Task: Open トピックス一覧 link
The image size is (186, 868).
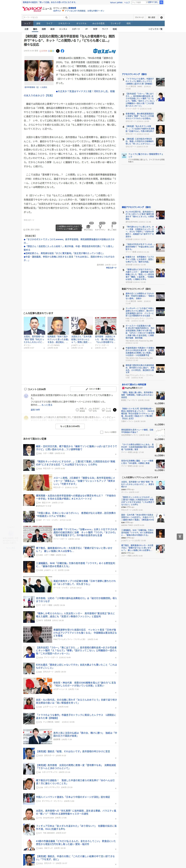Action: (155, 29)
